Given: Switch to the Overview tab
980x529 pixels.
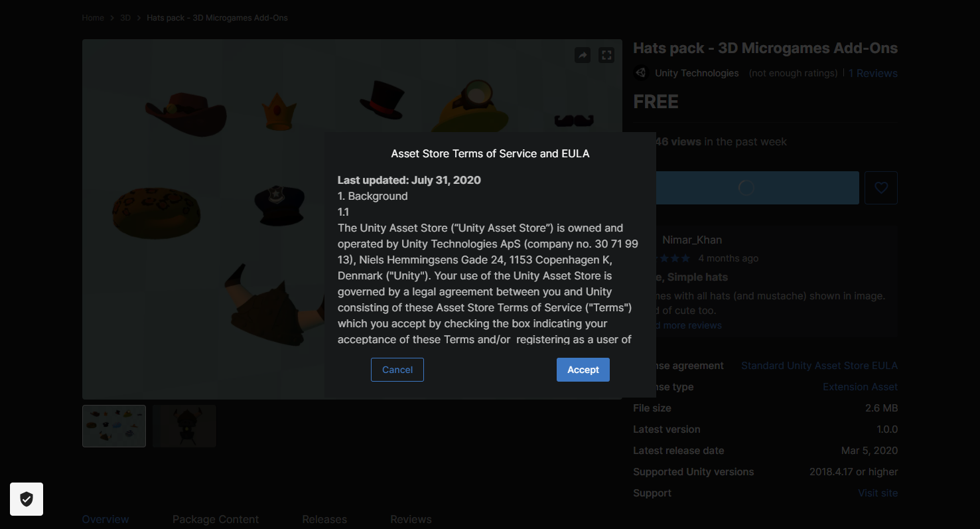Looking at the screenshot, I should (105, 519).
